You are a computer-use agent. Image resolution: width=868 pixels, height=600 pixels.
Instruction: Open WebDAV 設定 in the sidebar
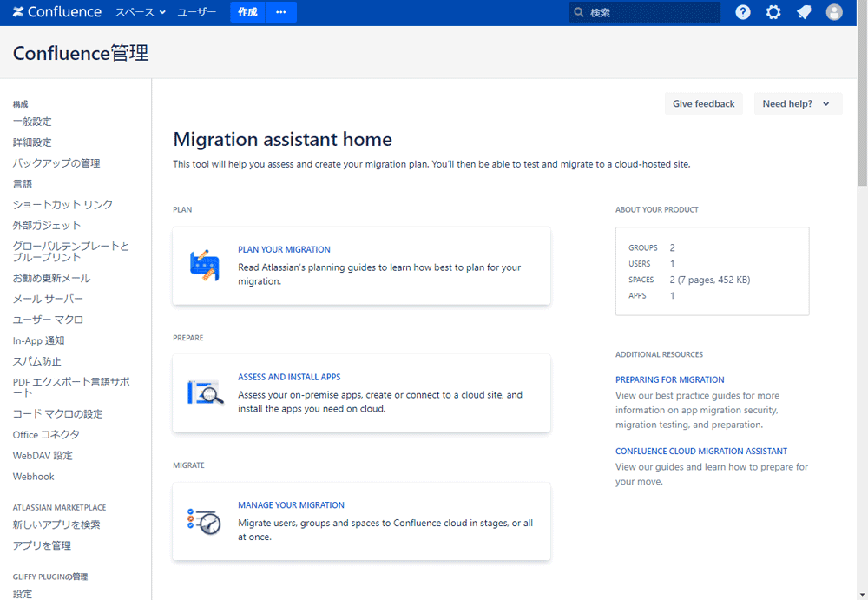(43, 455)
